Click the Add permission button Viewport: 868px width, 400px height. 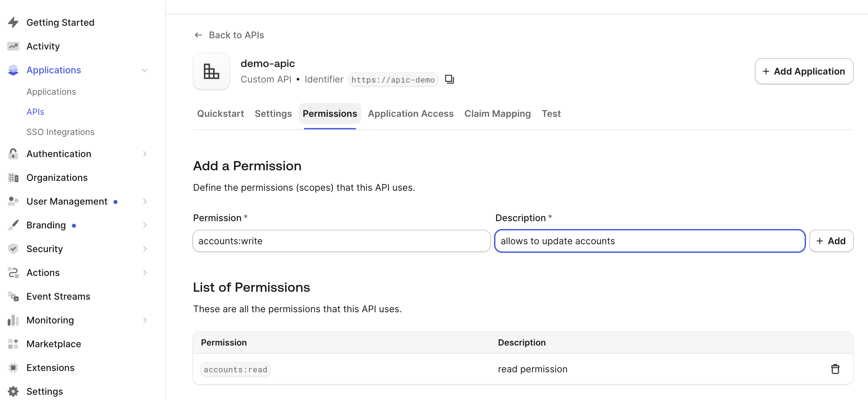click(831, 241)
